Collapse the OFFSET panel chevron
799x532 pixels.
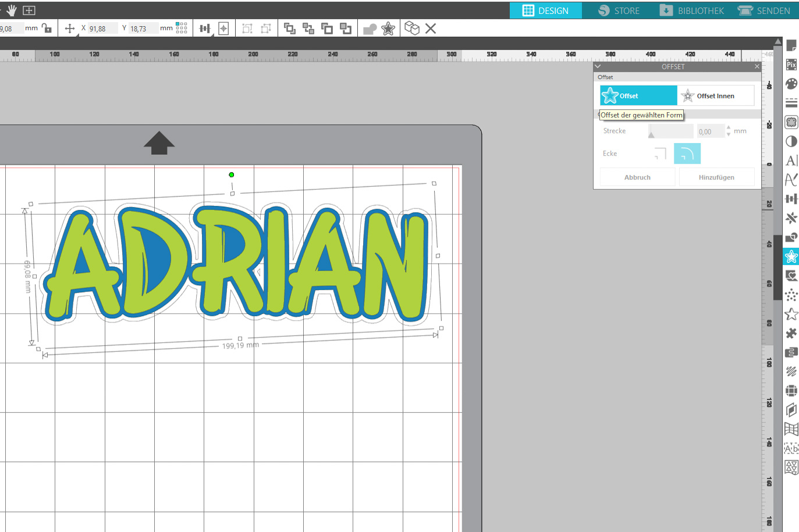click(x=598, y=66)
